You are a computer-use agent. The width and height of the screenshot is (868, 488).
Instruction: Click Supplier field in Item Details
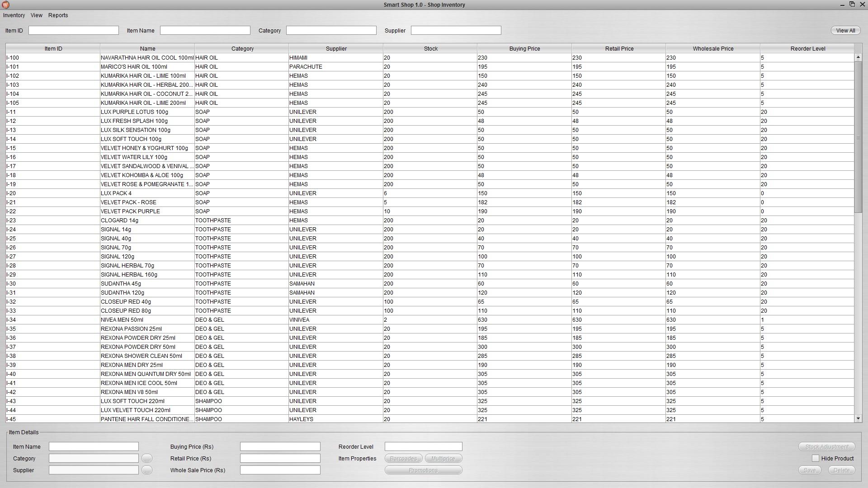click(94, 470)
